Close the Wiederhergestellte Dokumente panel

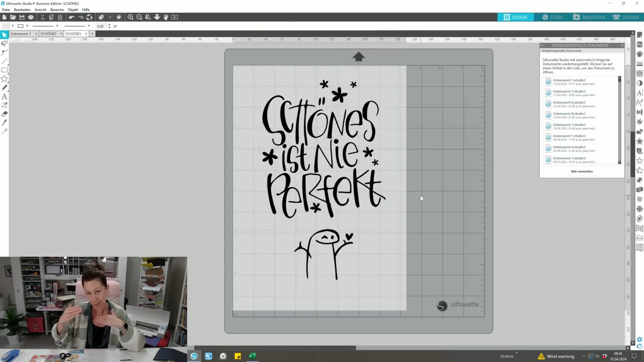[622, 45]
